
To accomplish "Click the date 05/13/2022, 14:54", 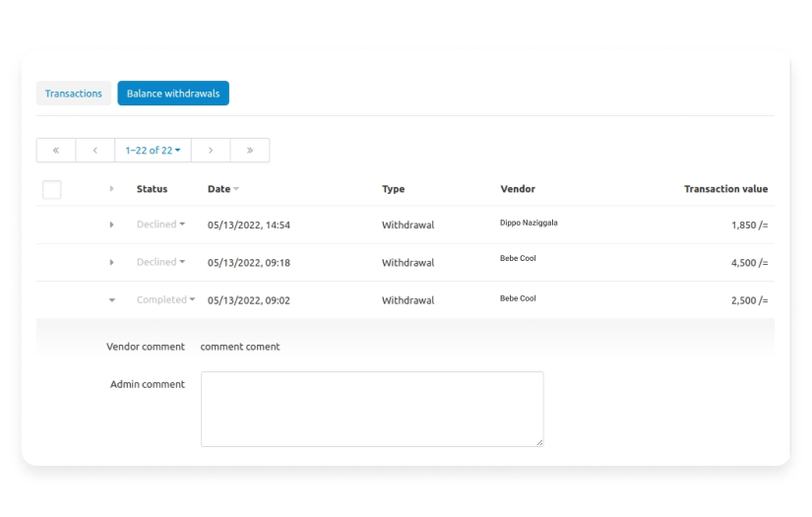I will [x=249, y=225].
